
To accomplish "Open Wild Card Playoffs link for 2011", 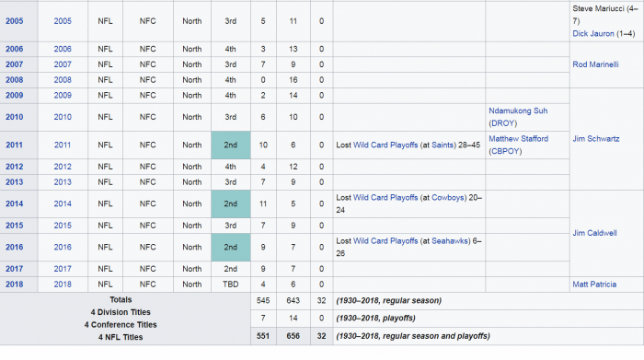I will (x=385, y=145).
